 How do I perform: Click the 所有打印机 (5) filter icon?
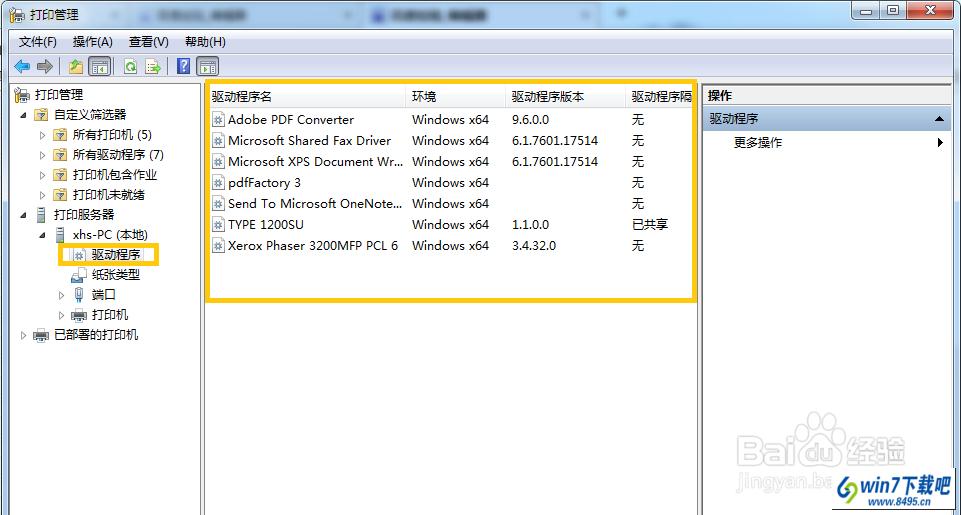[59, 135]
